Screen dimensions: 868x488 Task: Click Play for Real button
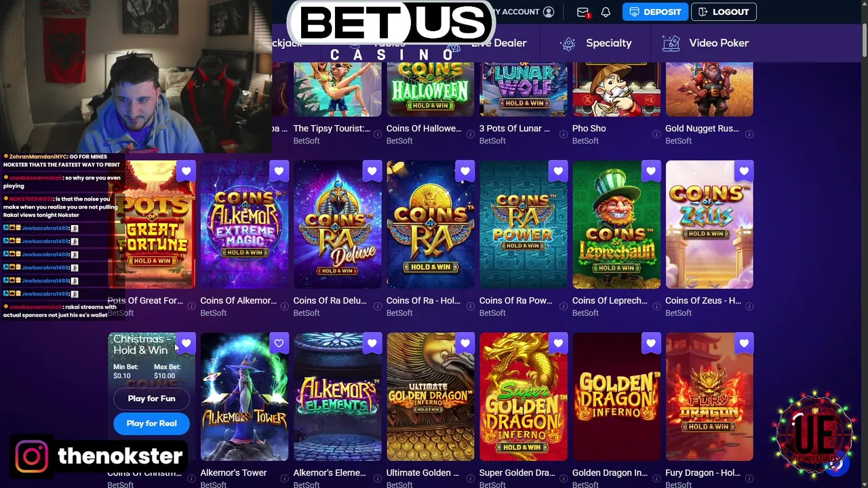[151, 424]
